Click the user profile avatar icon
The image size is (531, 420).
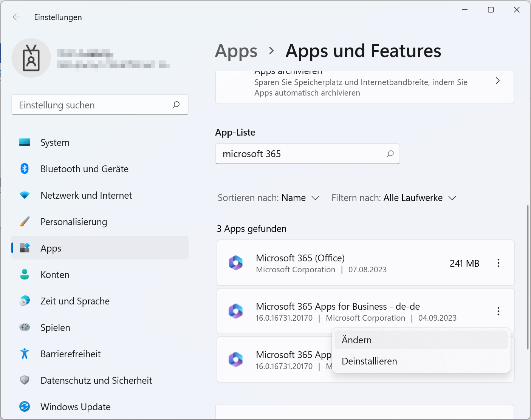coord(31,58)
